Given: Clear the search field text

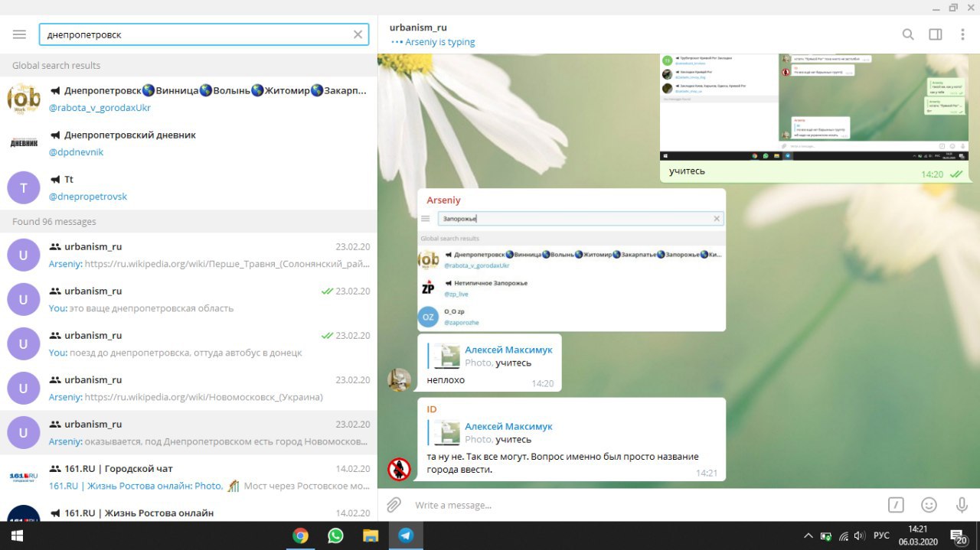Looking at the screenshot, I should coord(358,34).
